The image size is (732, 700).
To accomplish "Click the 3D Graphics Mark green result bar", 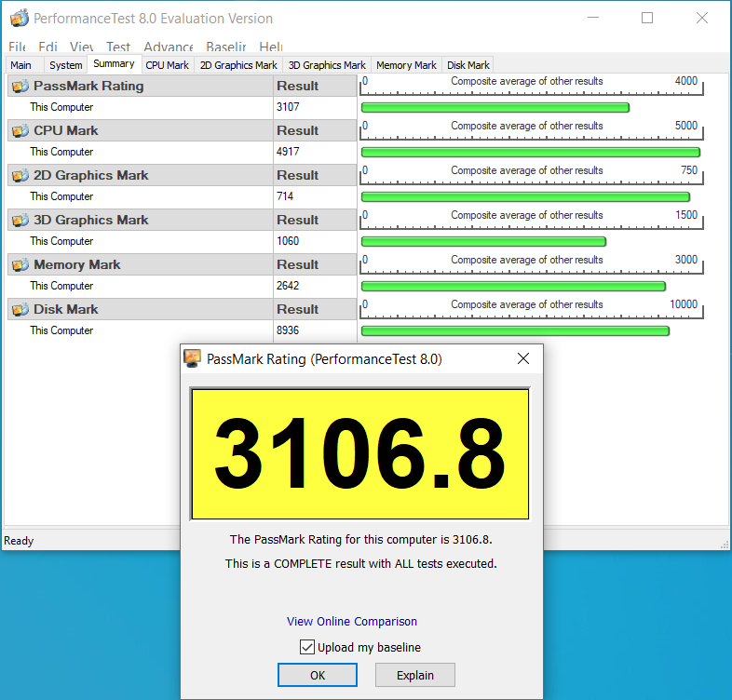I will (x=483, y=242).
